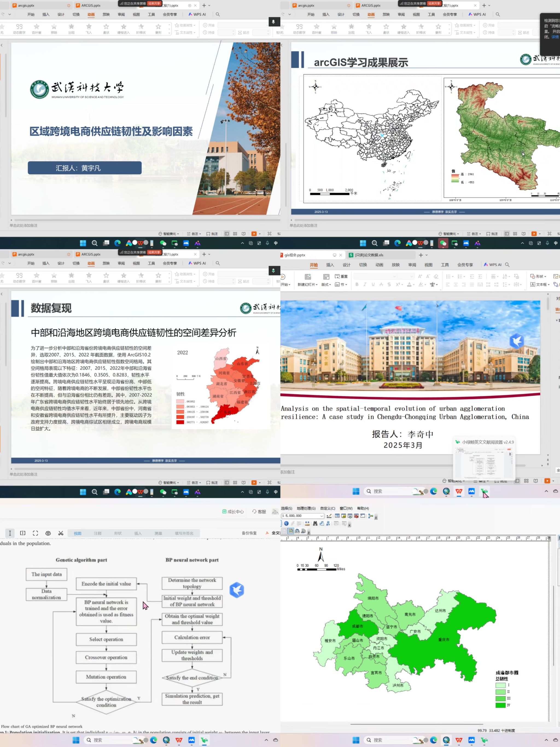Launch ModelBuilder from ArcMap toolbar
Image resolution: width=560 pixels, height=747 pixels.
click(371, 516)
